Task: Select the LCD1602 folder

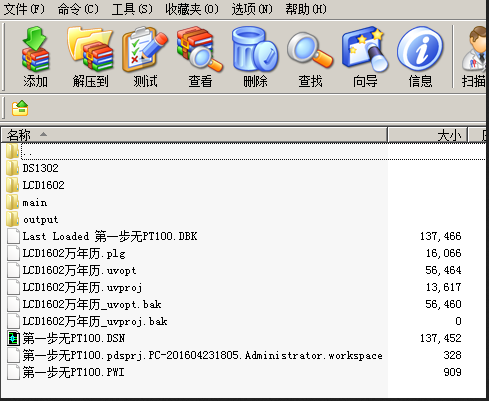Action: (x=43, y=185)
